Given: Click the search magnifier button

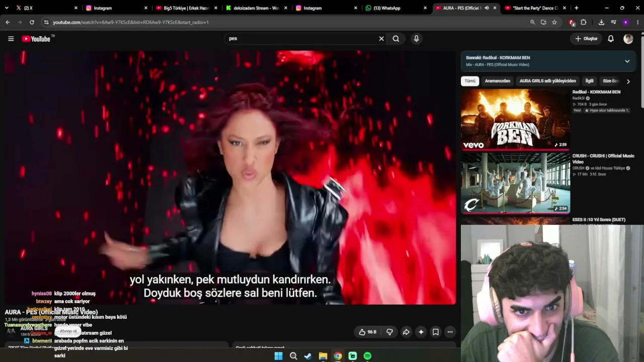Looking at the screenshot, I should (x=396, y=39).
